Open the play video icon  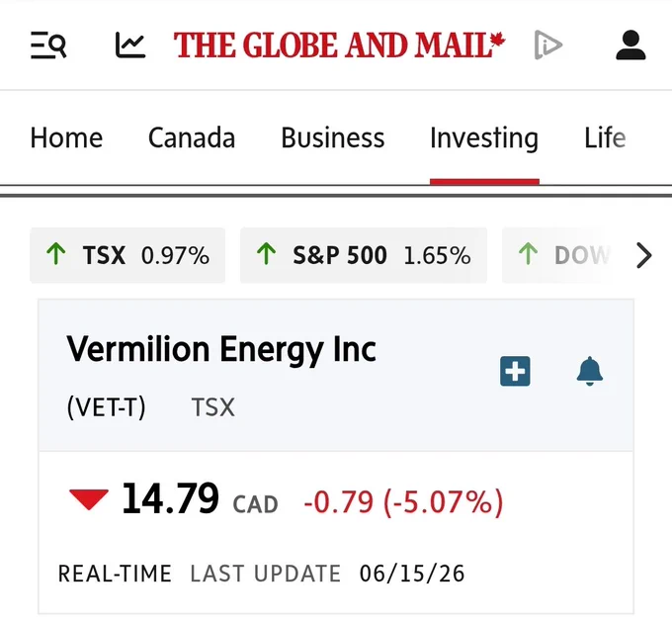pos(548,45)
